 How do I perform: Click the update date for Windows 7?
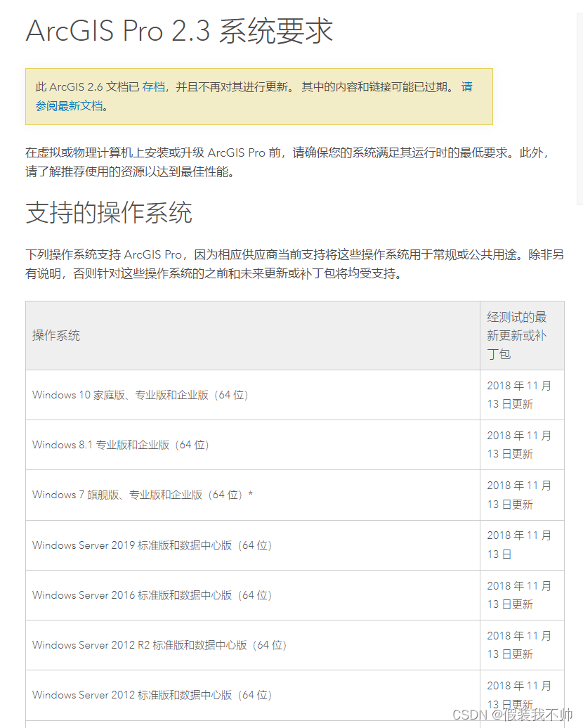pyautogui.click(x=519, y=495)
